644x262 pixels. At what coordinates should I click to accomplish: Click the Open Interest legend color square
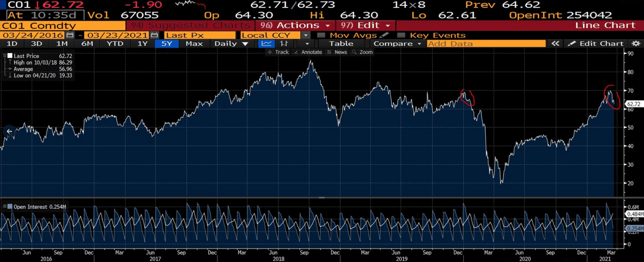pyautogui.click(x=10, y=207)
